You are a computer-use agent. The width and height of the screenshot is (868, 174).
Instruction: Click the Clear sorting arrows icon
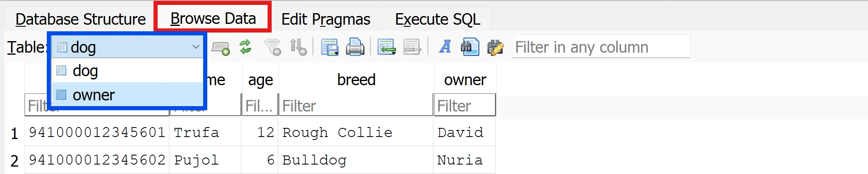(298, 47)
